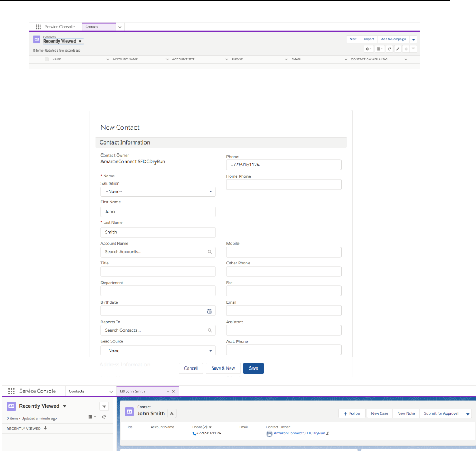Click the Save & New button

(223, 368)
